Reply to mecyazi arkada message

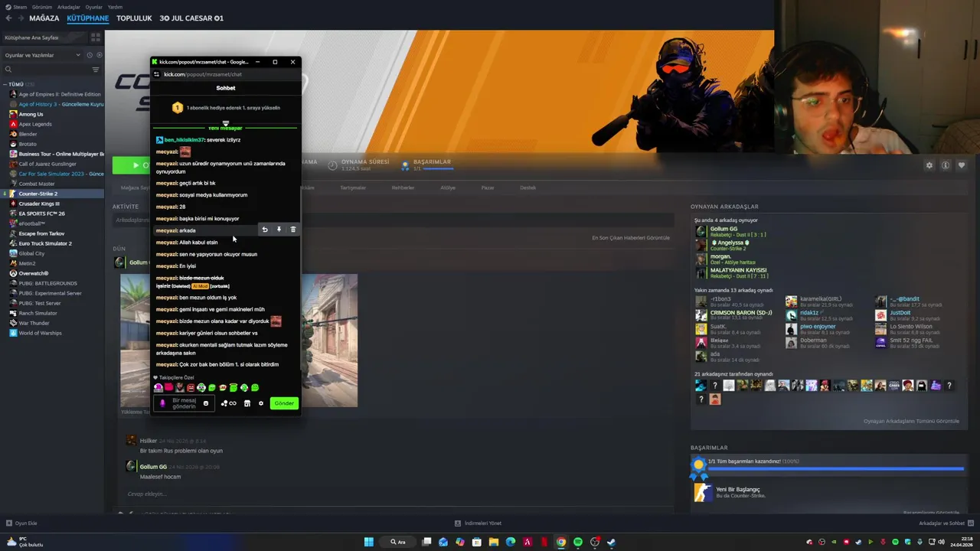pos(265,230)
